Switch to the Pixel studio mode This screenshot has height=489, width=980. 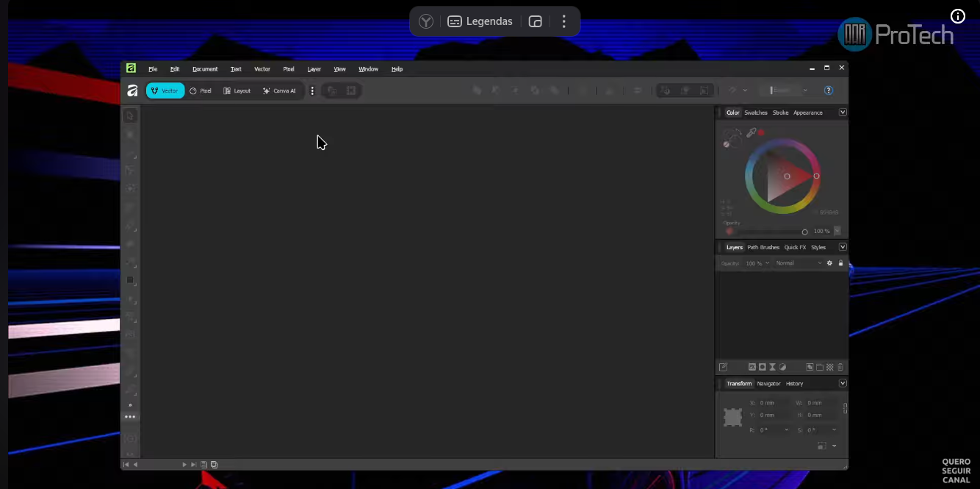[x=201, y=91]
